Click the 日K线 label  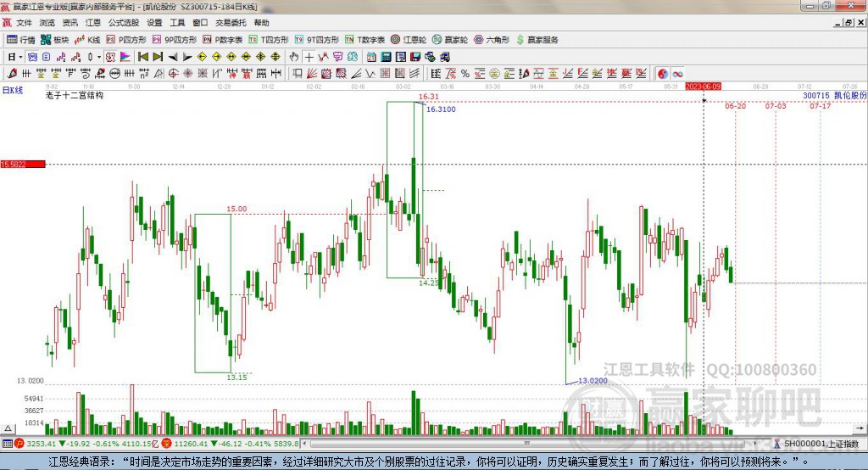(13, 90)
